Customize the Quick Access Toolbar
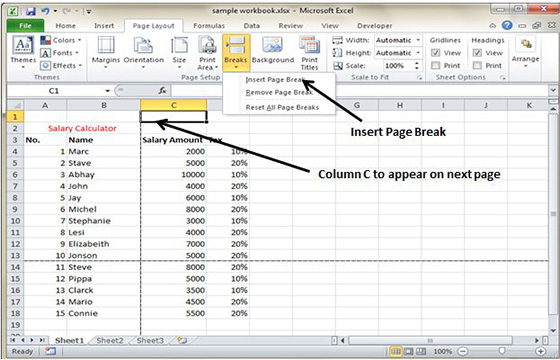 tap(89, 12)
